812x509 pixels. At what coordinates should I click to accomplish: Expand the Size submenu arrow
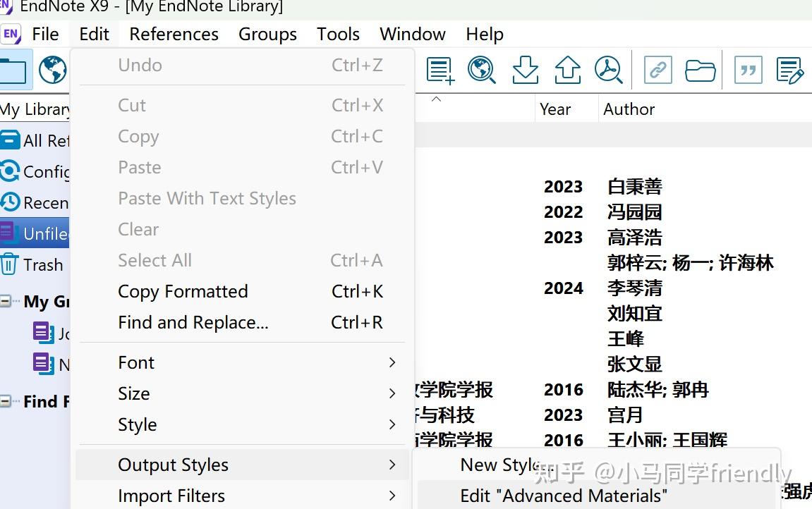[392, 393]
